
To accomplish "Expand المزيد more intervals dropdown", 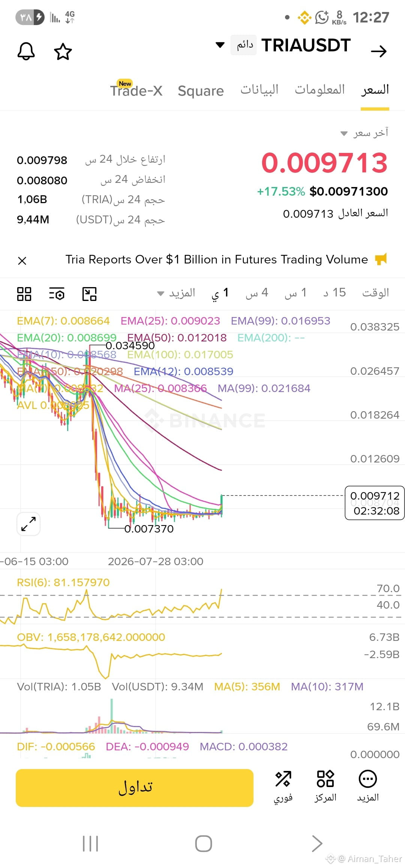I will pos(176,293).
